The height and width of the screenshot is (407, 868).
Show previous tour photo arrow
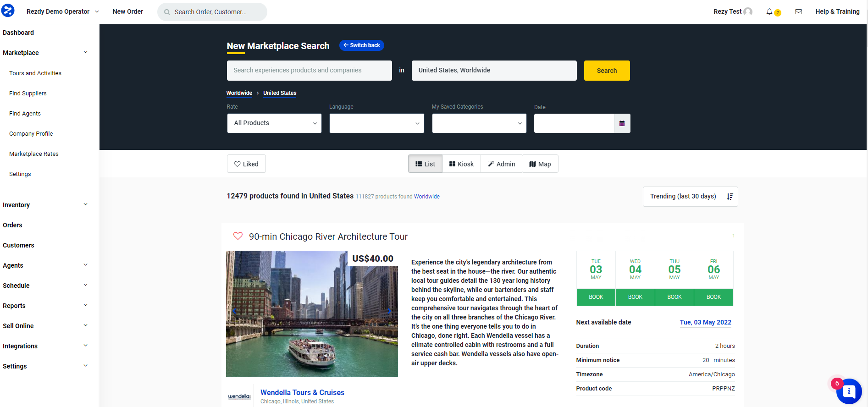pos(234,311)
